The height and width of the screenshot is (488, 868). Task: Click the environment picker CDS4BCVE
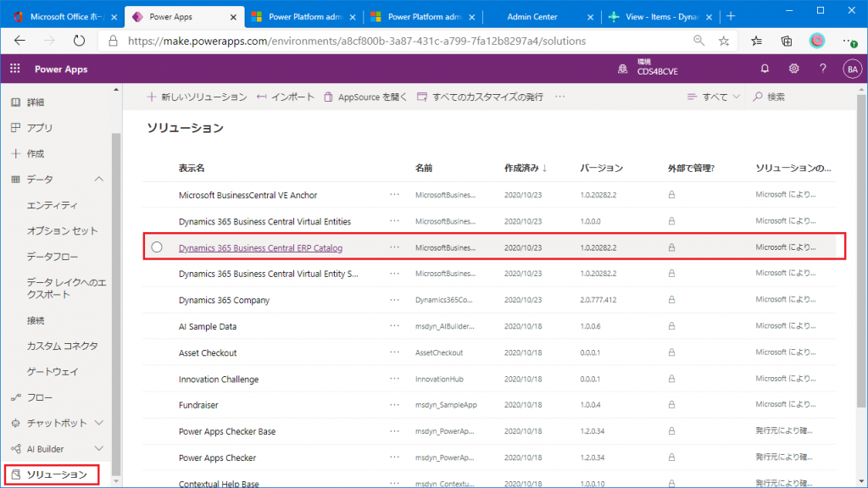648,68
